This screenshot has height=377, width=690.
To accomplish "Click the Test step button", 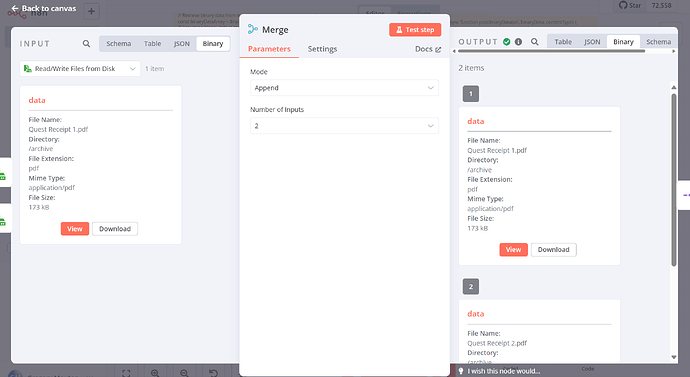I will click(x=415, y=29).
